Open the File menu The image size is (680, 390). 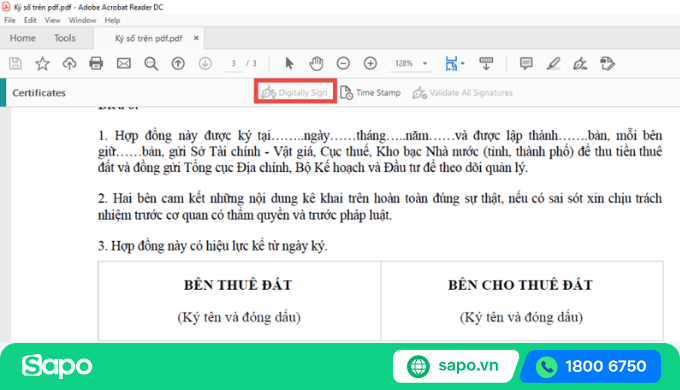(x=10, y=20)
